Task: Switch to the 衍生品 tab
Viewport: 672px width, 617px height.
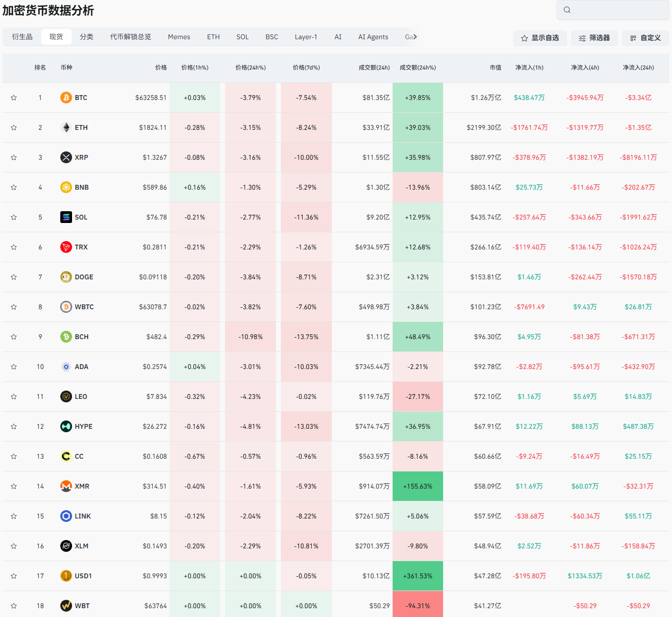Action: [23, 37]
